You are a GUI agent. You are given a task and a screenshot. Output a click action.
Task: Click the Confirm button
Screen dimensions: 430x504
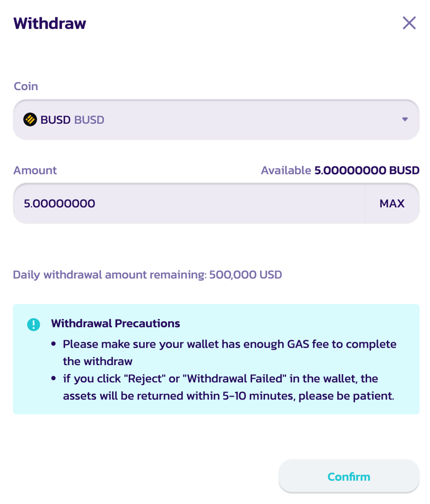(349, 476)
